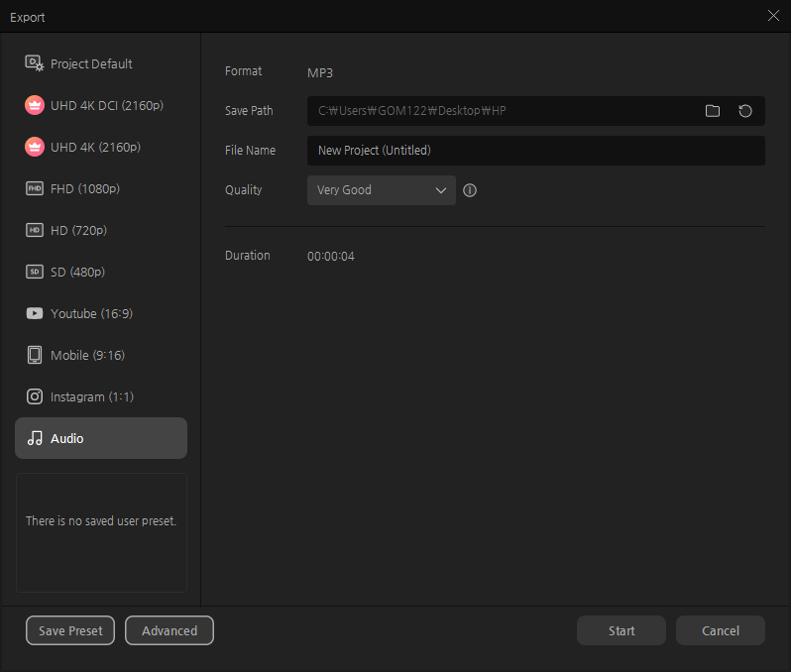
Task: Click the Quality info icon
Action: [470, 190]
